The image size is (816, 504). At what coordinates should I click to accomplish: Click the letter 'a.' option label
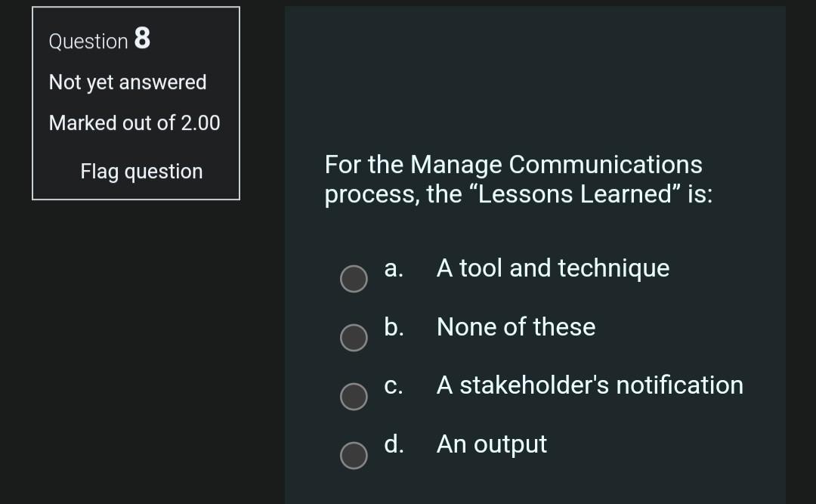pos(394,268)
